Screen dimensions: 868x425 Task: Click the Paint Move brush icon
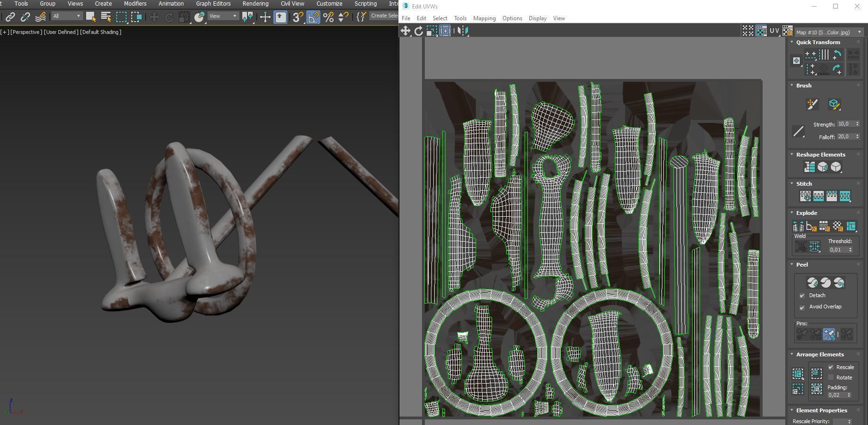[812, 104]
